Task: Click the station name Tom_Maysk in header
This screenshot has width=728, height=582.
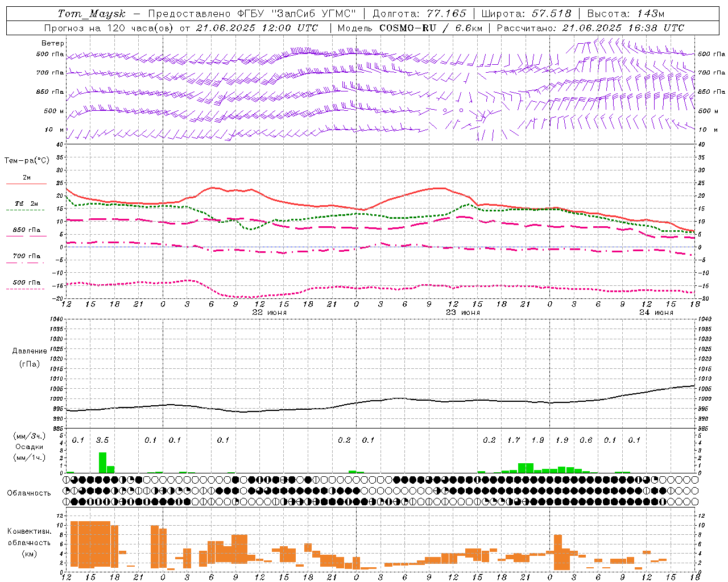Action: coord(92,14)
